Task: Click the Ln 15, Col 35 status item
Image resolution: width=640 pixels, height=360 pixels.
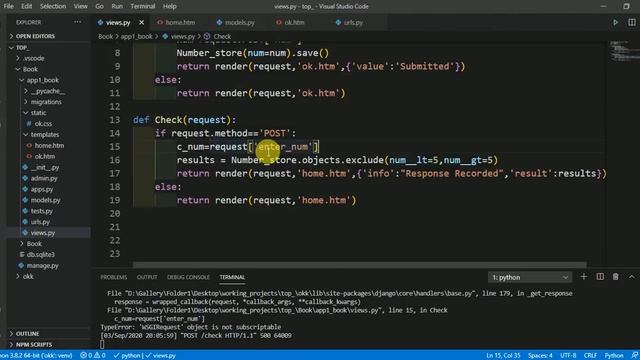Action: pos(503,356)
